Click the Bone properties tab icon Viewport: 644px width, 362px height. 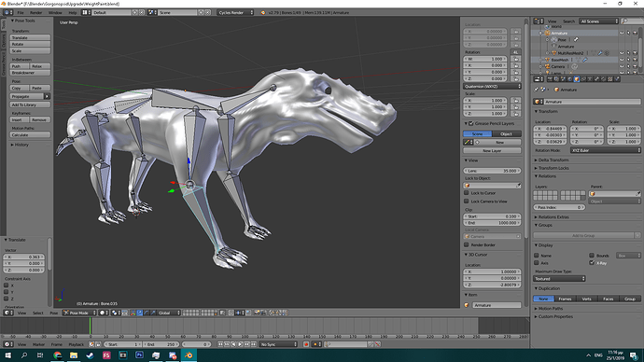click(x=596, y=78)
